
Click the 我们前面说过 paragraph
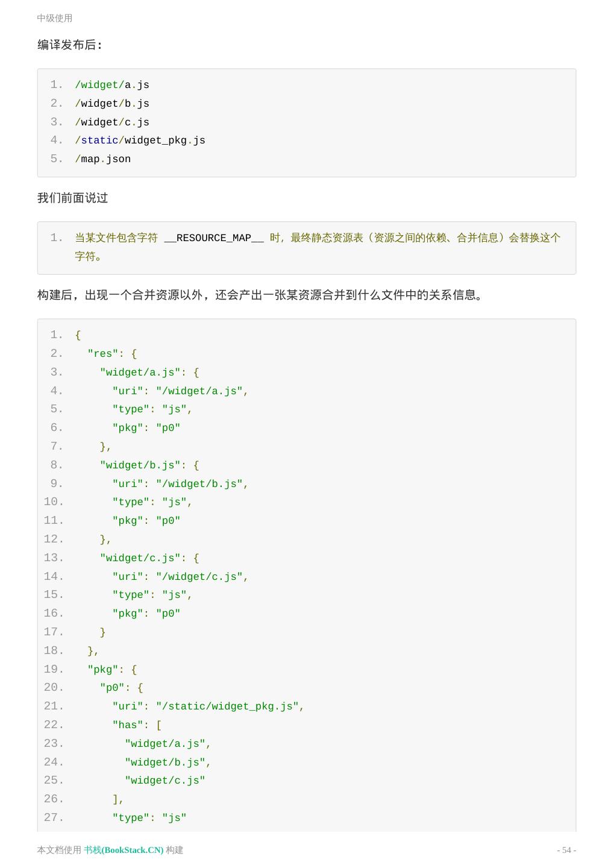[x=73, y=198]
